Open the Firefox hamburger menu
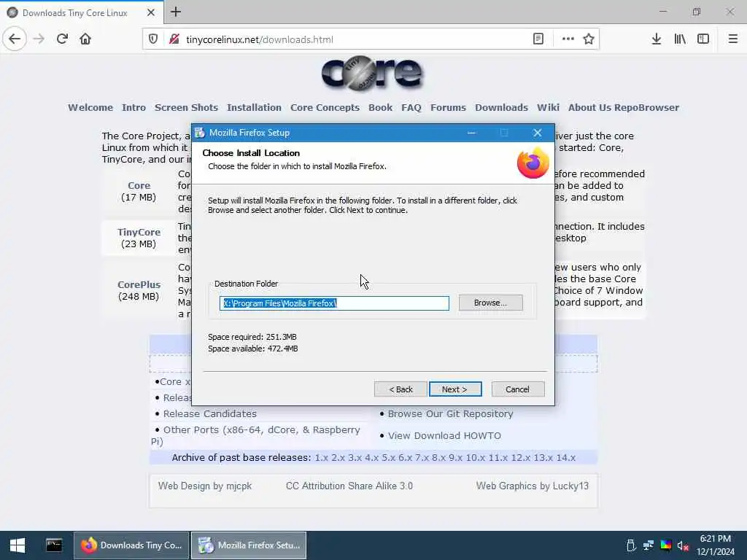This screenshot has height=560, width=747. pos(732,39)
